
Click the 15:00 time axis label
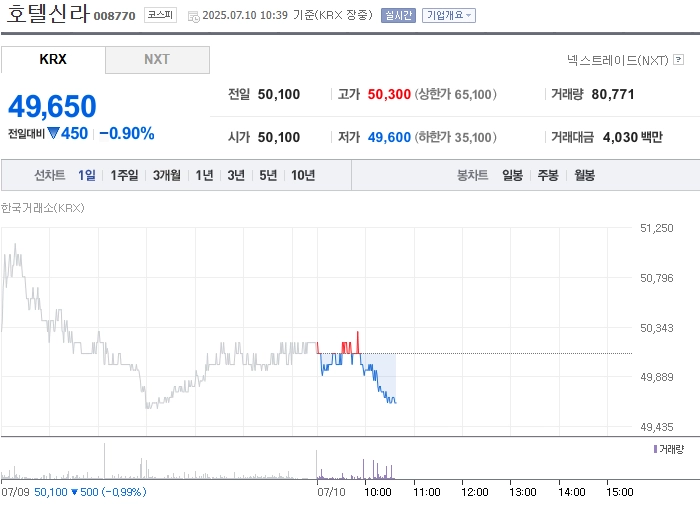620,492
